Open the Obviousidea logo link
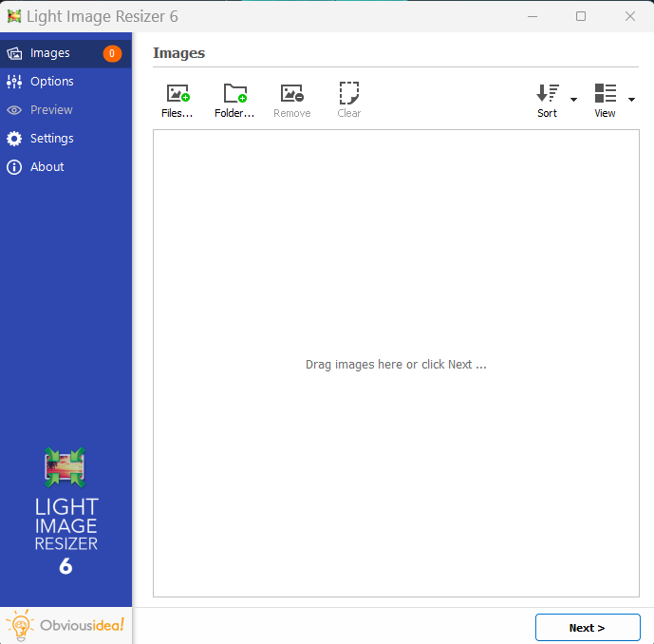654x644 pixels. pyautogui.click(x=65, y=625)
